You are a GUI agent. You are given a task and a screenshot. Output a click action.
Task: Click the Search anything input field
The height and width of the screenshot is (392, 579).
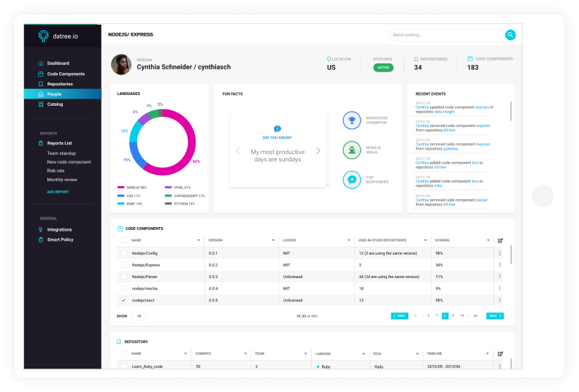(445, 34)
